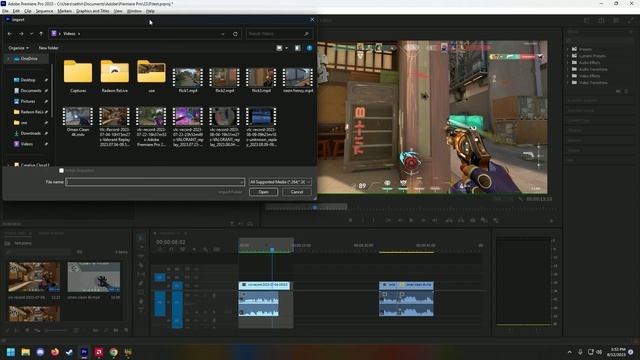Screen dimensions: 640x360
Task: Open File Explorer from the taskbar
Action: coord(26,352)
